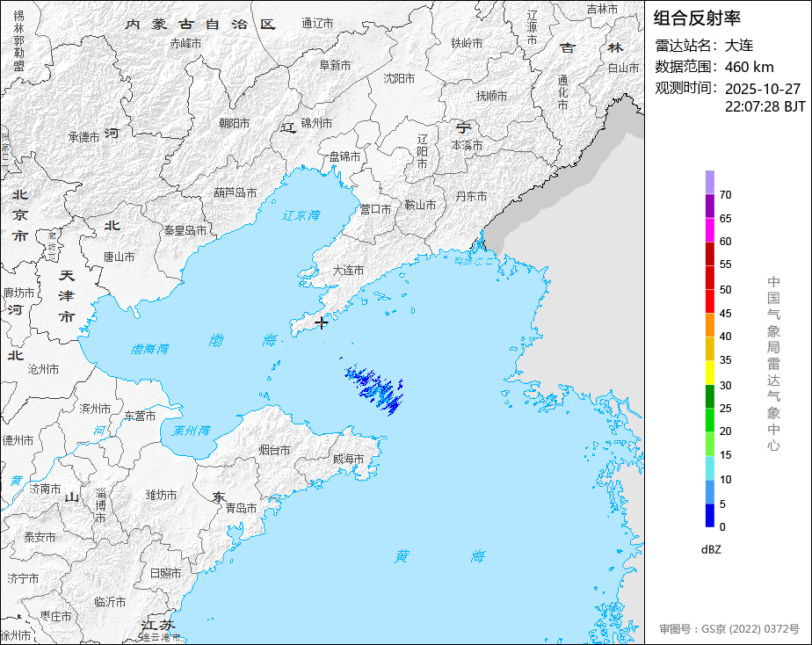Click the 秦皇岛市 map label

(185, 230)
